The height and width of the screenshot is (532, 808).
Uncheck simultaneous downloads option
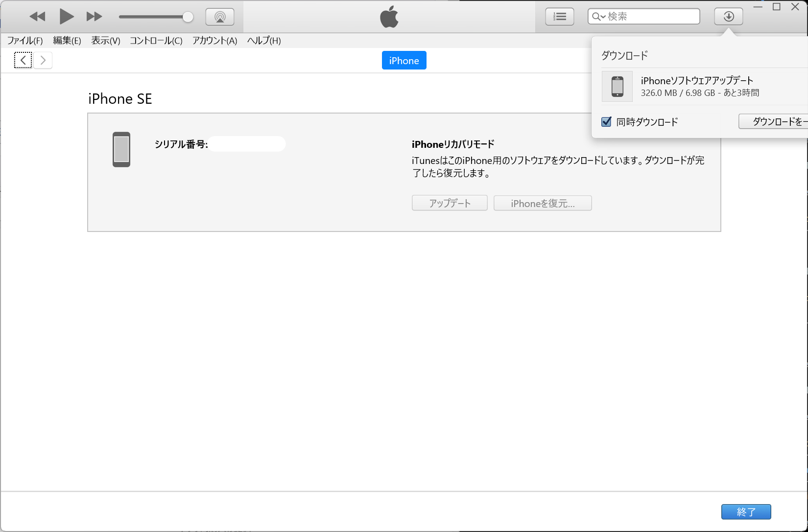pos(606,121)
